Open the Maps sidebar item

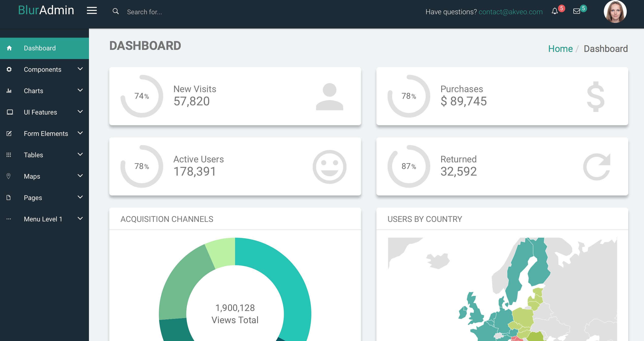(x=32, y=176)
